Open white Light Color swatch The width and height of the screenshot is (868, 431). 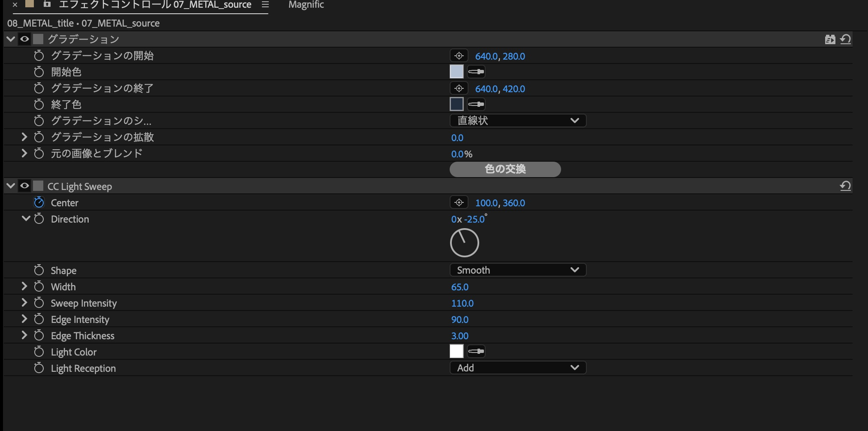point(457,351)
